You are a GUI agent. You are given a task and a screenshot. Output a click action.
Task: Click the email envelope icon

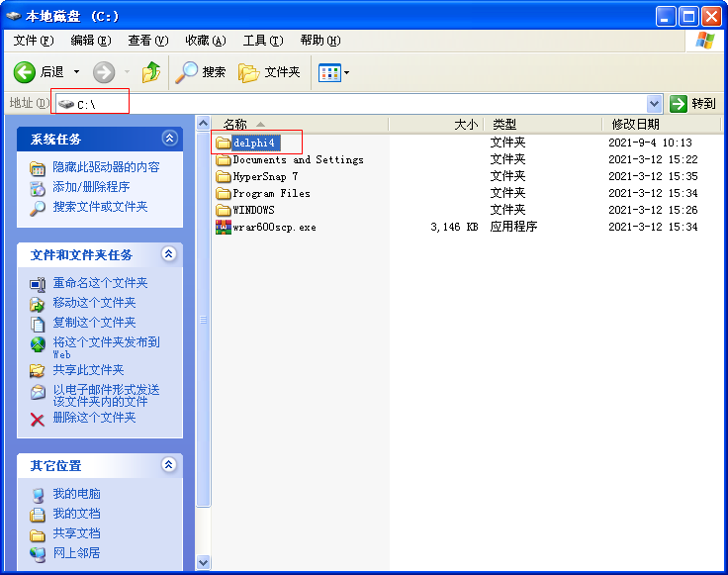(38, 393)
